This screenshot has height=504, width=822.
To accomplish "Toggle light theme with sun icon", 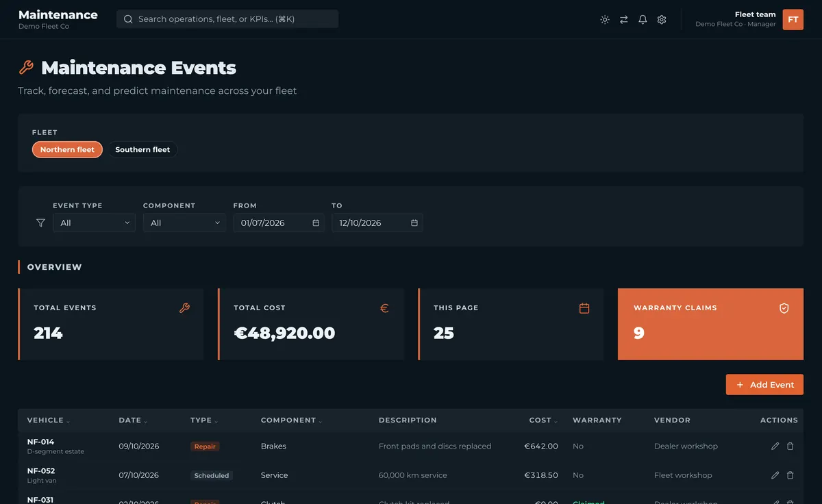I will pos(605,20).
